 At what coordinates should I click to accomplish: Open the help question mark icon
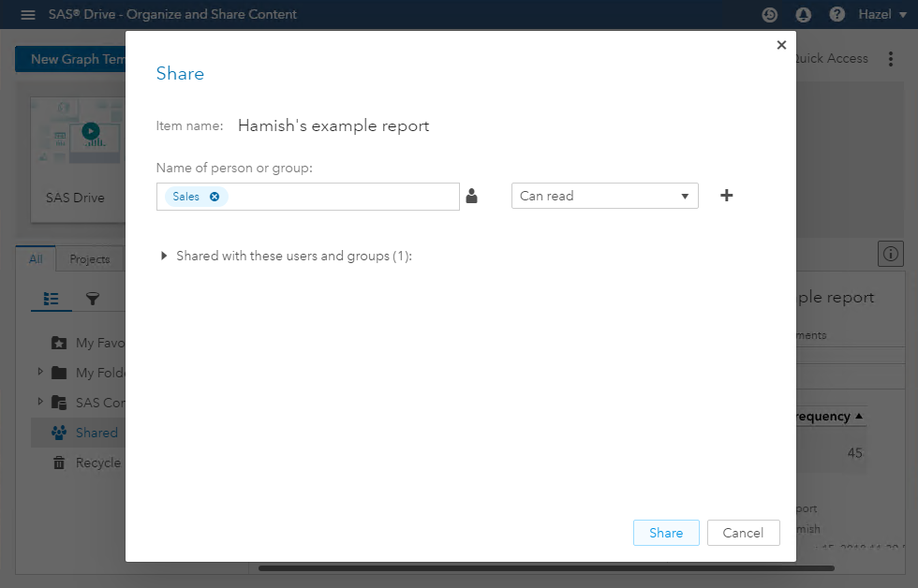[x=837, y=15]
